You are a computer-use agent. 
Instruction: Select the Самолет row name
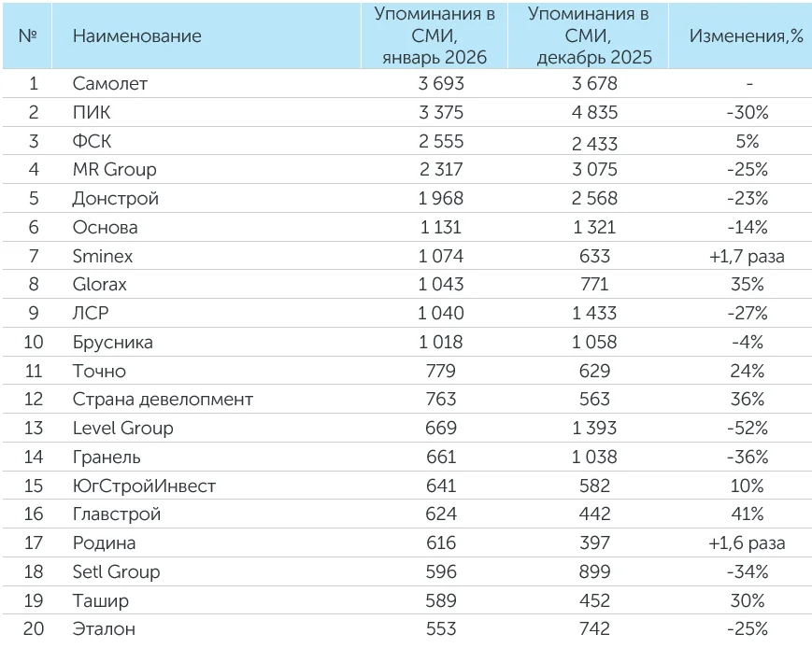click(x=110, y=83)
